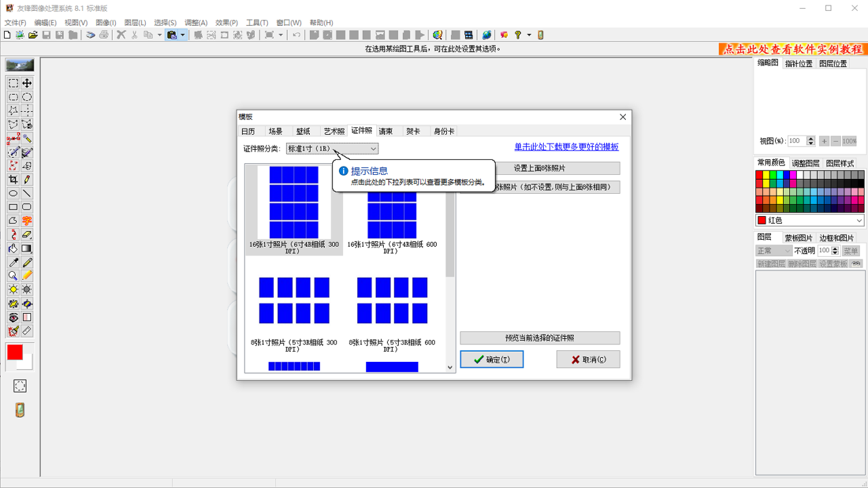The width and height of the screenshot is (868, 488).
Task: Click the Open folder toolbar icon
Action: click(x=33, y=35)
